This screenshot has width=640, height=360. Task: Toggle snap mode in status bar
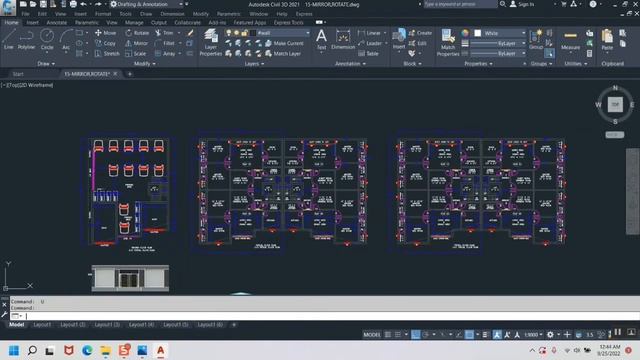[x=398, y=334]
